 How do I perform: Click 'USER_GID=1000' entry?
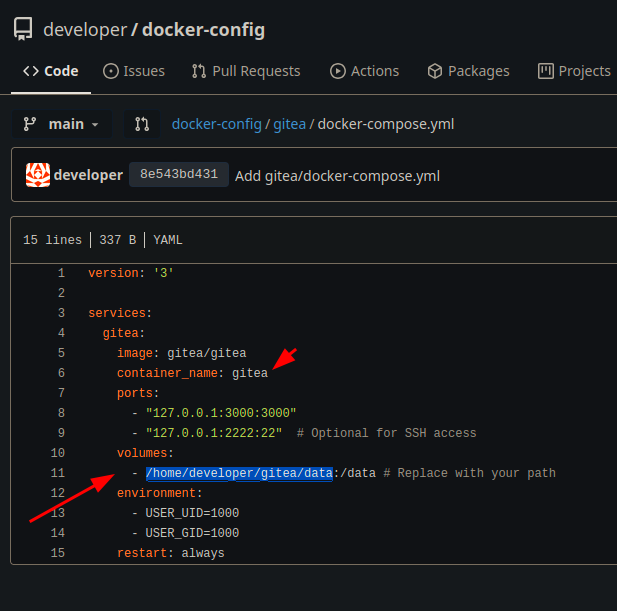point(192,533)
